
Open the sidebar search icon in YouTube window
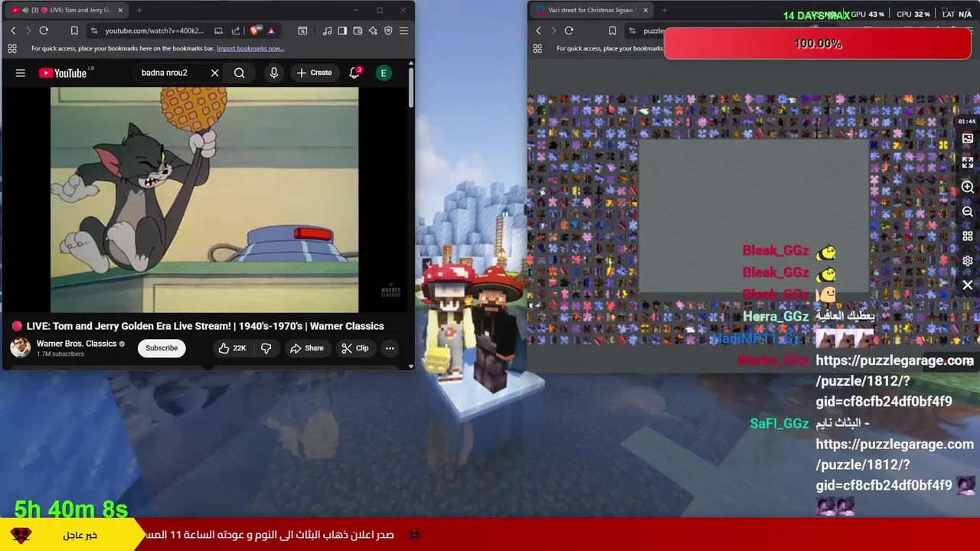coord(302,31)
